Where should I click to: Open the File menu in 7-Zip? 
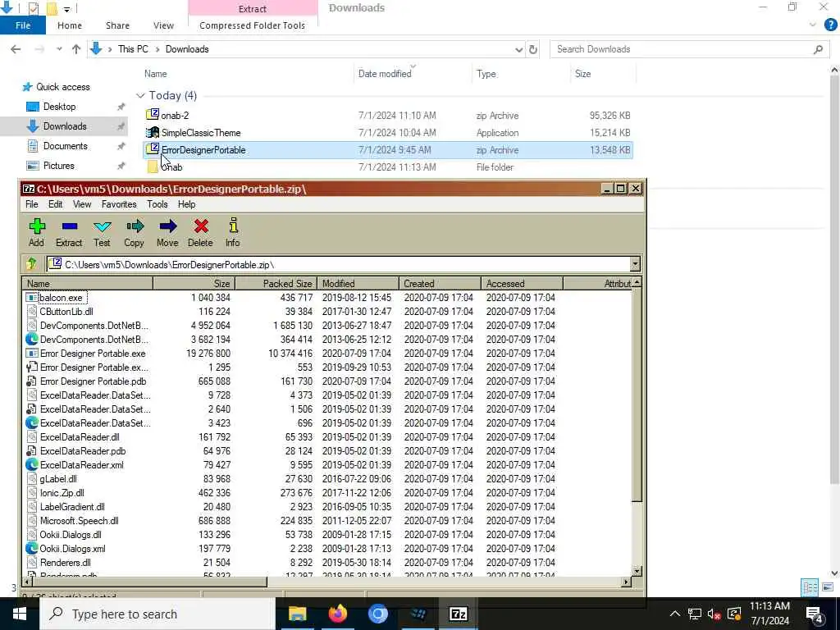pos(32,204)
